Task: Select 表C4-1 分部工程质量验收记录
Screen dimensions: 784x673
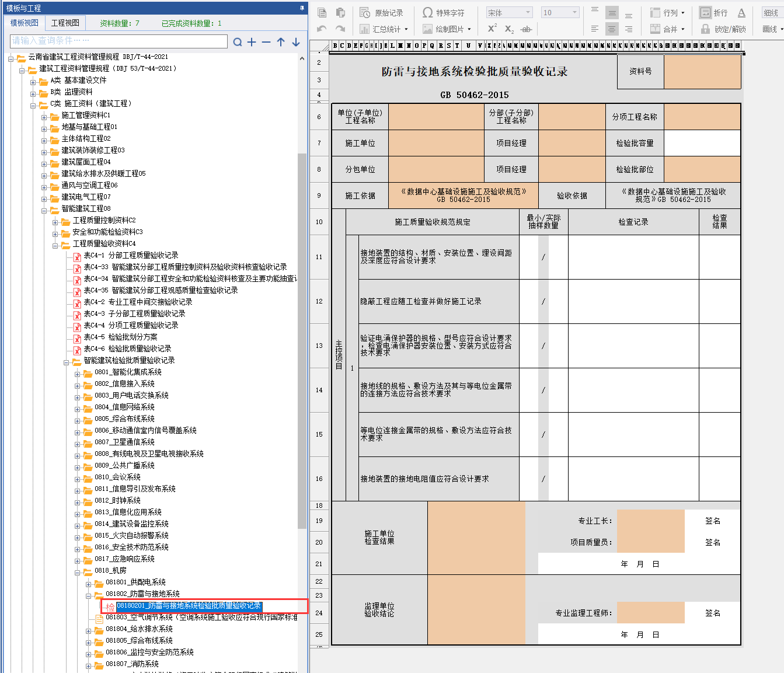Action: pos(131,255)
